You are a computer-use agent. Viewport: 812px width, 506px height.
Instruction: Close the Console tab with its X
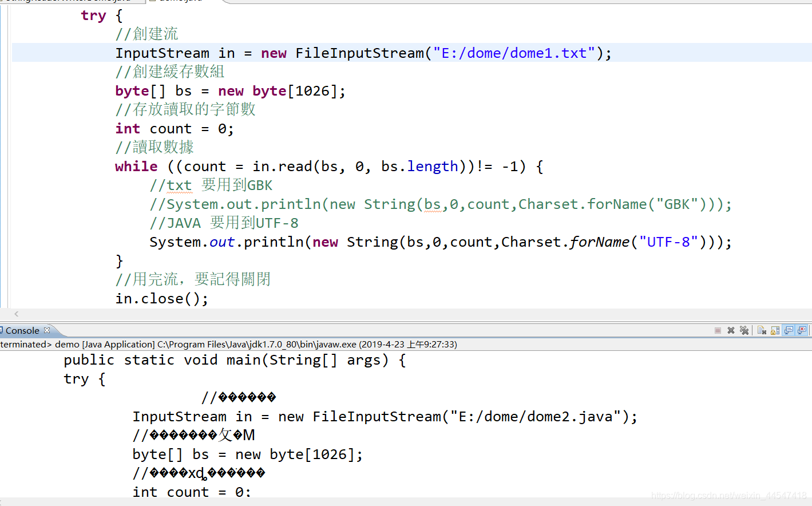47,330
